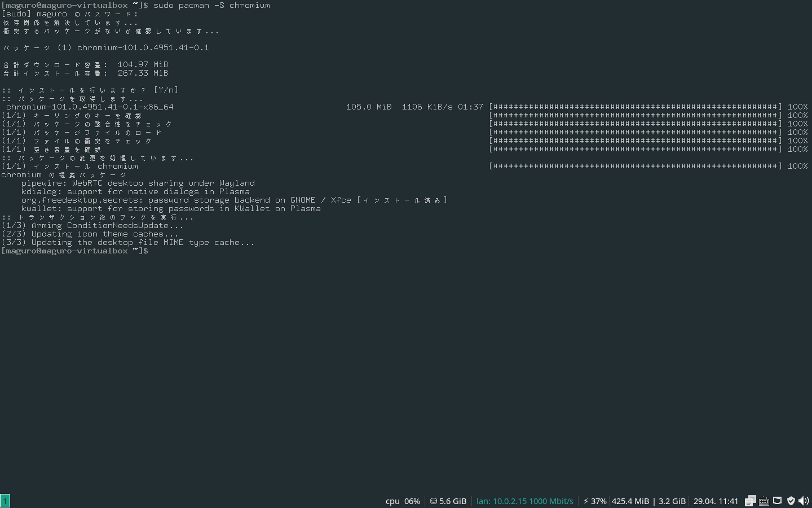
Task: Open calendar by clicking 29.04. 11:41 clock
Action: (x=716, y=501)
